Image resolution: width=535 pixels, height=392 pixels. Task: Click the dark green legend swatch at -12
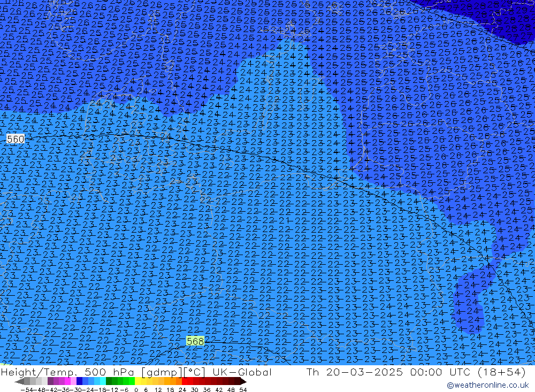point(109,381)
